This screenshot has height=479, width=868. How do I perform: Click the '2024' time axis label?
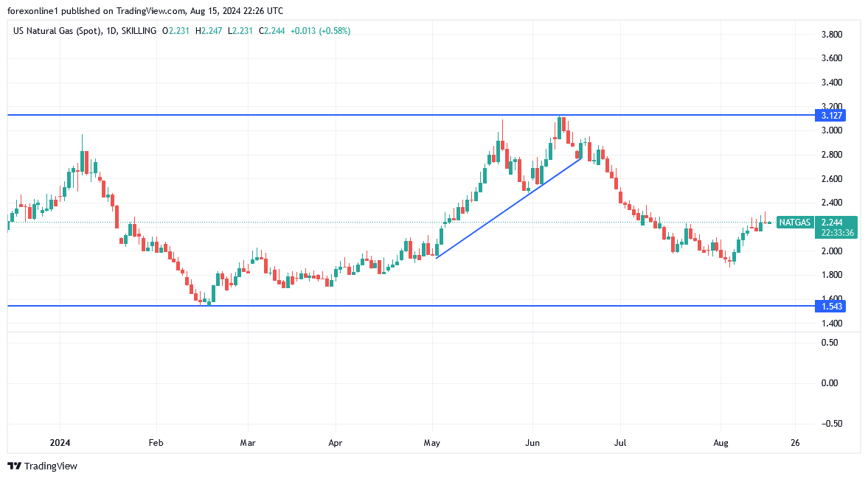coord(60,443)
